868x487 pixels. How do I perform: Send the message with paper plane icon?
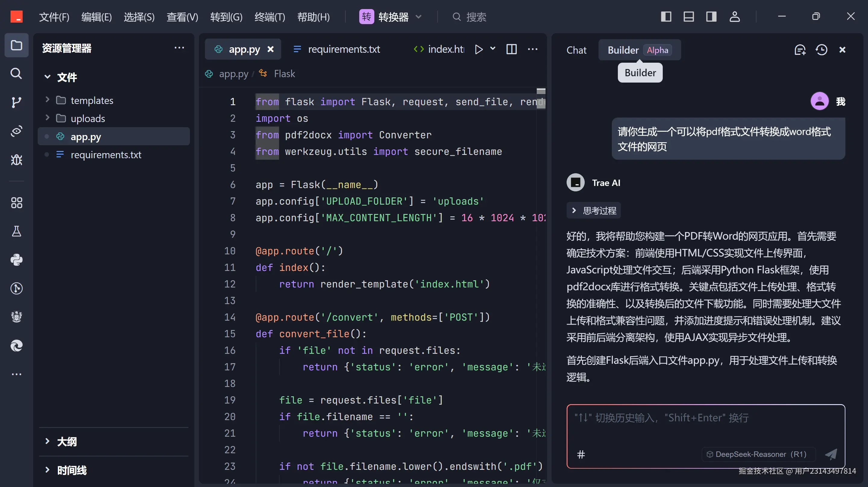(831, 454)
